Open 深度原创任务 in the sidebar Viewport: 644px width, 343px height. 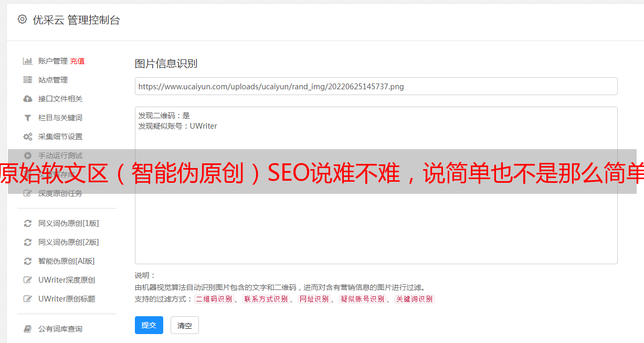[x=60, y=193]
